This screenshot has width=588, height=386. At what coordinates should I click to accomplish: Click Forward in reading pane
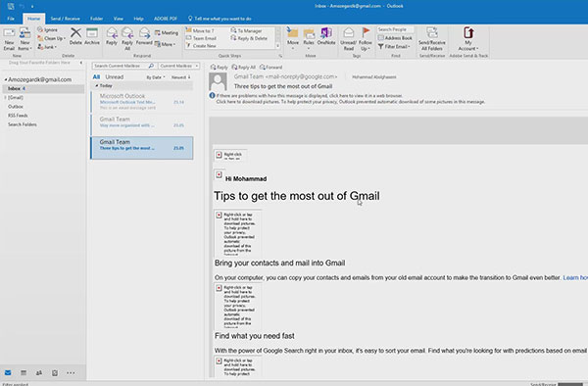270,67
